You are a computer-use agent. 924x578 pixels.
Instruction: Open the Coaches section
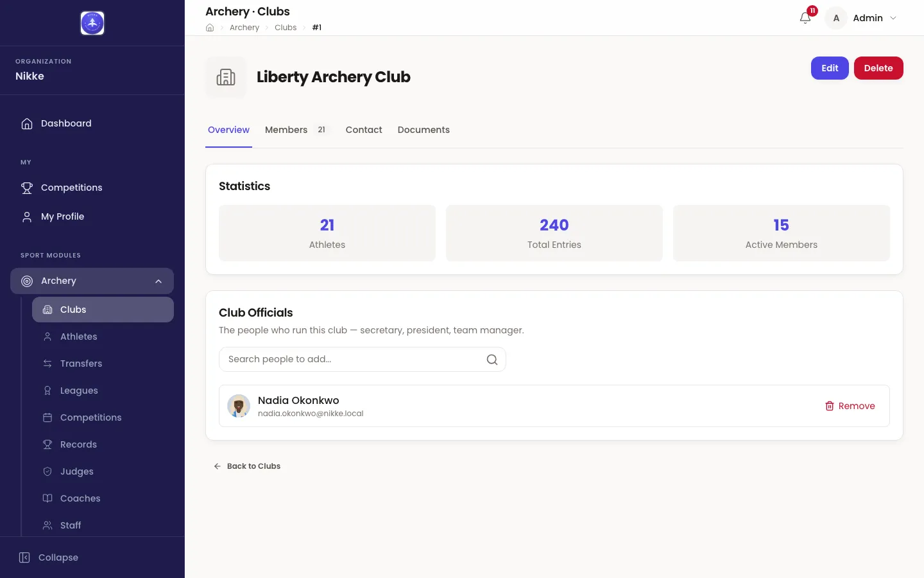[x=103, y=498]
